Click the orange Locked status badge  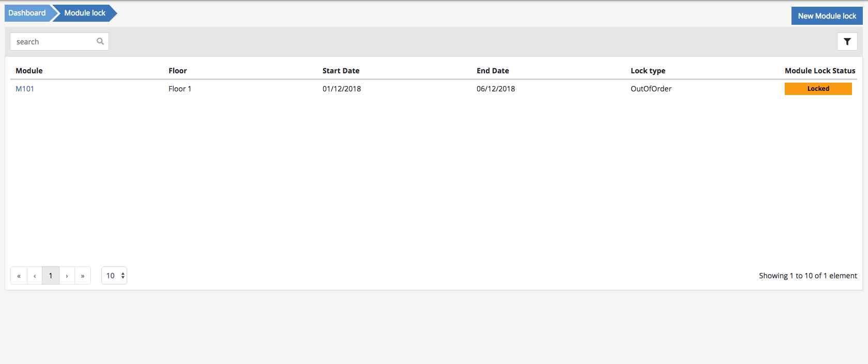coord(818,89)
